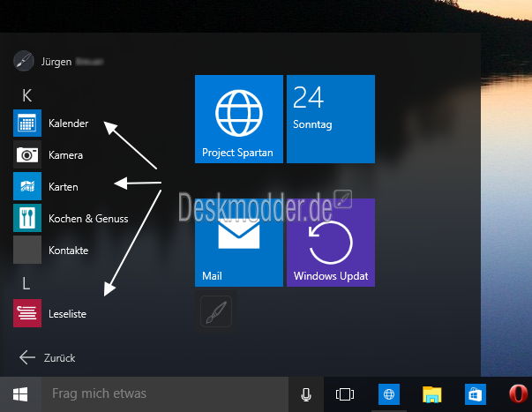The height and width of the screenshot is (412, 532).
Task: Open Kochen & Genuss app icon
Action: pos(27,218)
